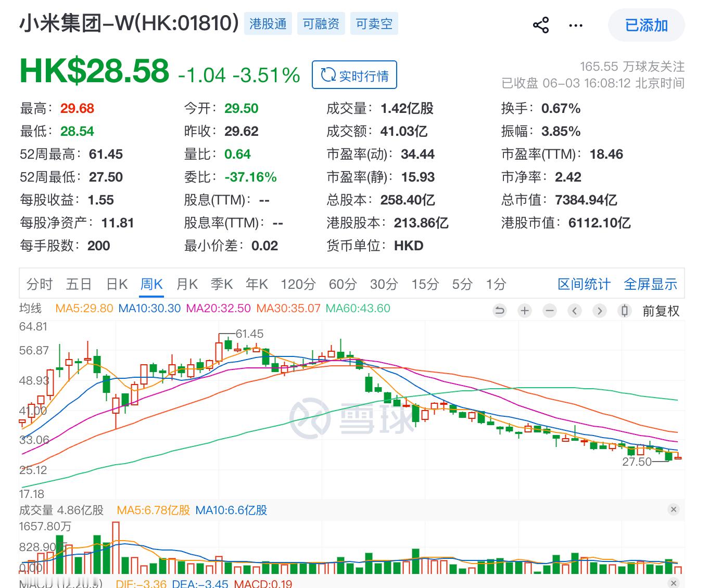Click the 总市值 value 7384.94亿

[586, 200]
